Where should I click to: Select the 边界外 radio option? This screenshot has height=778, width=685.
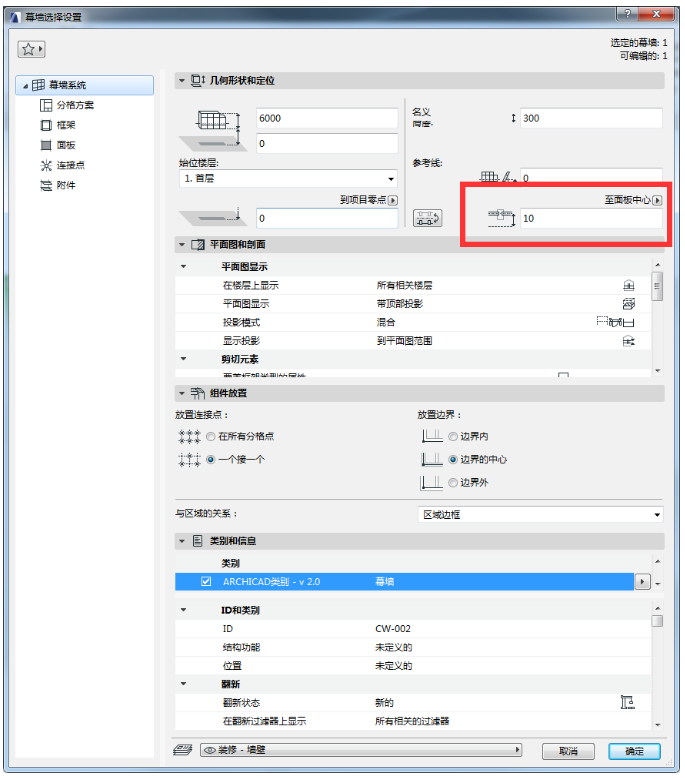tap(452, 482)
